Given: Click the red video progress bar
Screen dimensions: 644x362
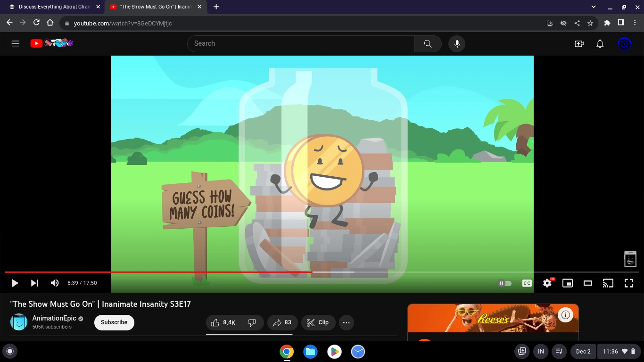Looking at the screenshot, I should [189, 272].
